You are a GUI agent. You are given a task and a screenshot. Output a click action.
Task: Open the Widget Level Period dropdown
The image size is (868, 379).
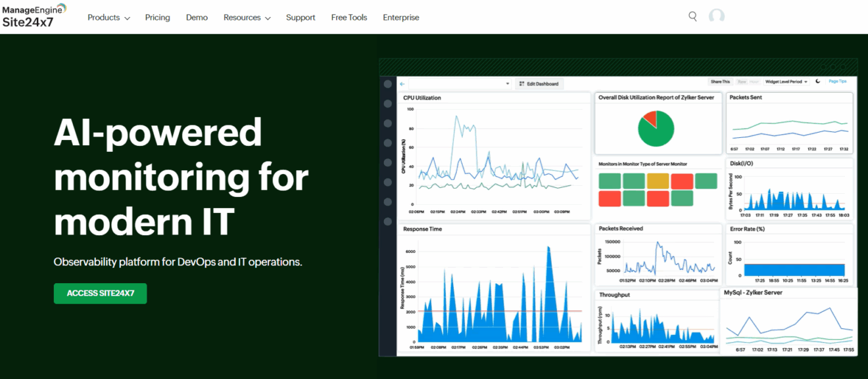point(786,82)
